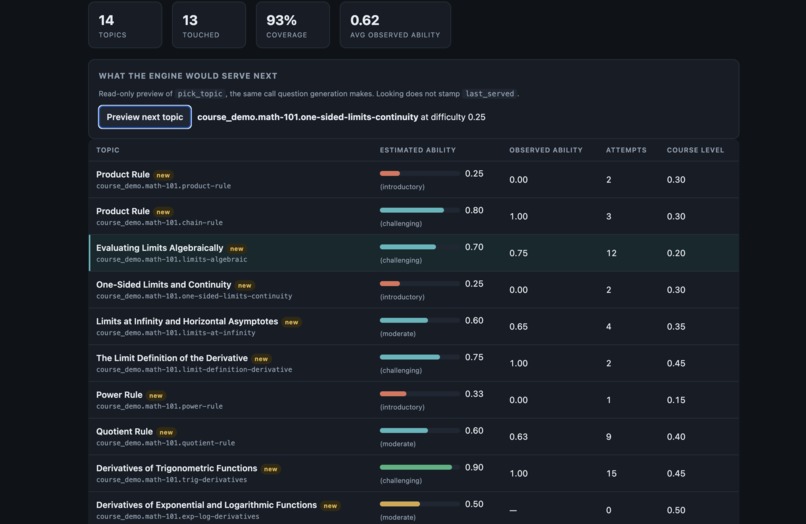Open the Quotient Rule topic
Screen dimensions: 806x524
tap(124, 431)
